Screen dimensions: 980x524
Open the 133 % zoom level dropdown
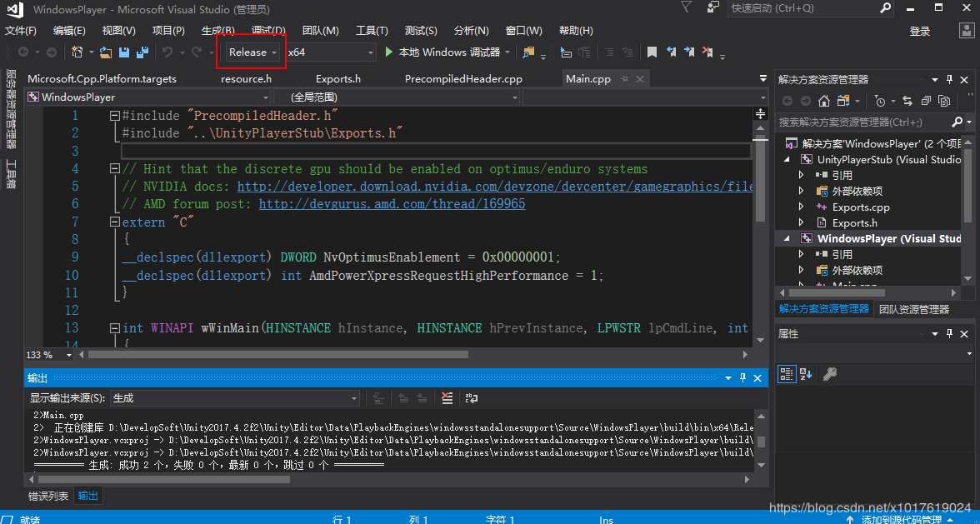(48, 355)
